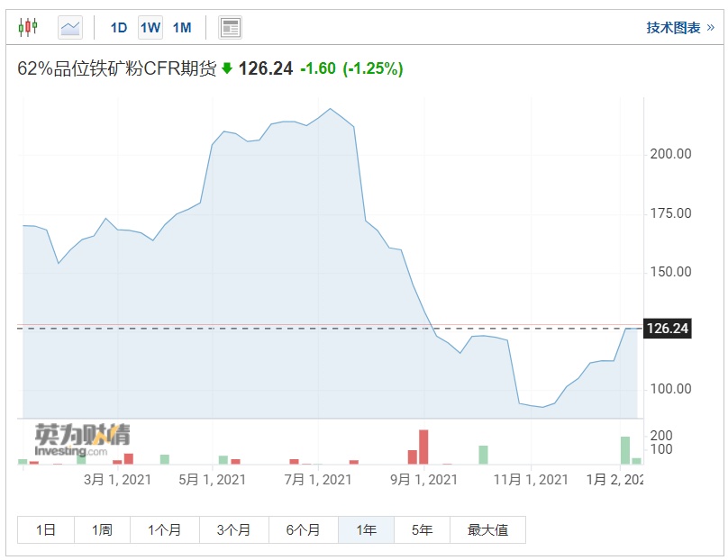Image resolution: width=728 pixels, height=560 pixels.
Task: Select the 1日 time range tab
Action: 46,529
